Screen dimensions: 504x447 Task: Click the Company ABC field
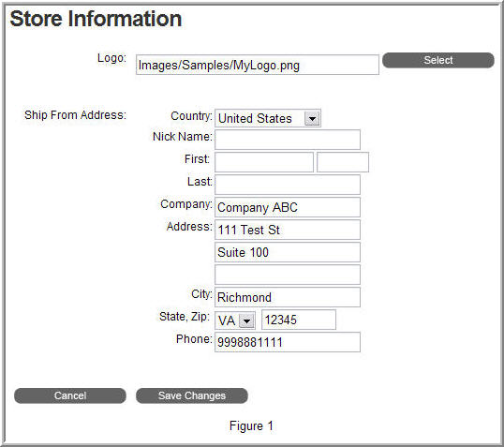[x=288, y=207]
